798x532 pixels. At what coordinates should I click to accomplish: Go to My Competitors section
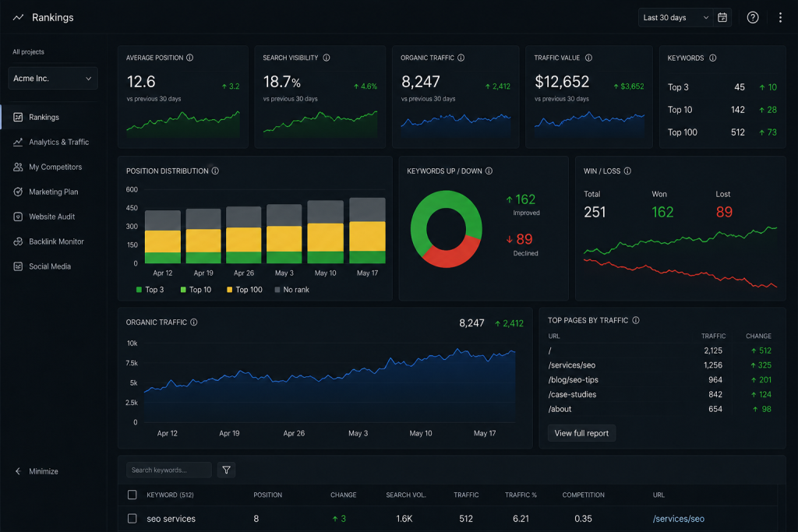55,167
